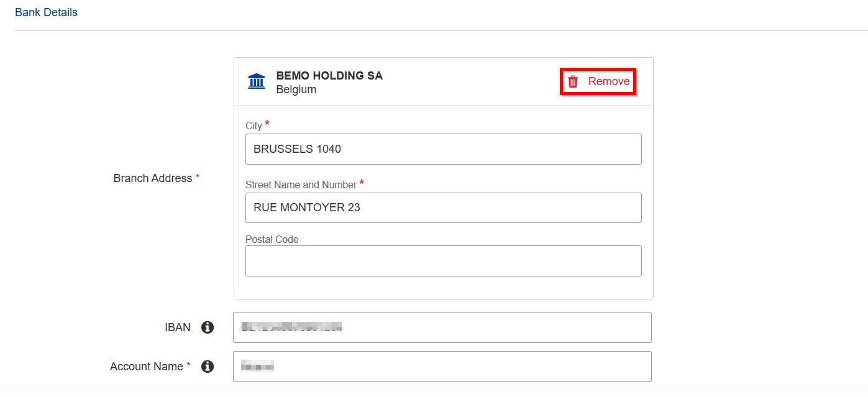Click the City field label
Image resolution: width=868 pixels, height=397 pixels.
254,126
